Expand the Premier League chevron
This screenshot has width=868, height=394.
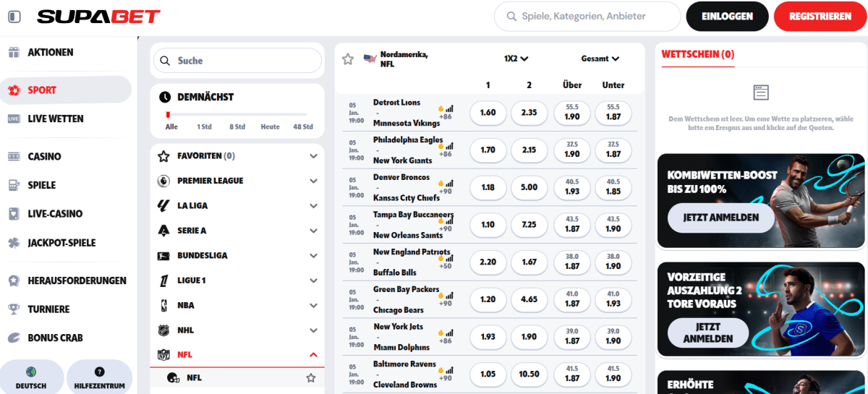[313, 181]
